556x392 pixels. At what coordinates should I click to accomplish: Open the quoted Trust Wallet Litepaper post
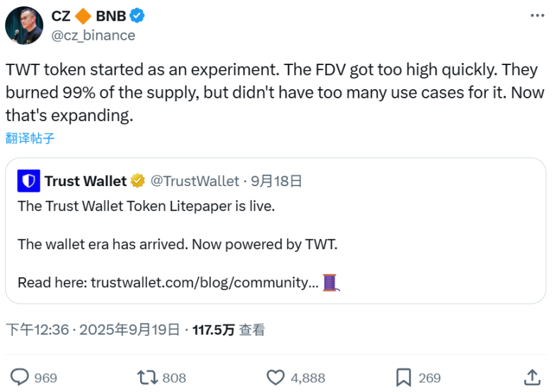[275, 244]
